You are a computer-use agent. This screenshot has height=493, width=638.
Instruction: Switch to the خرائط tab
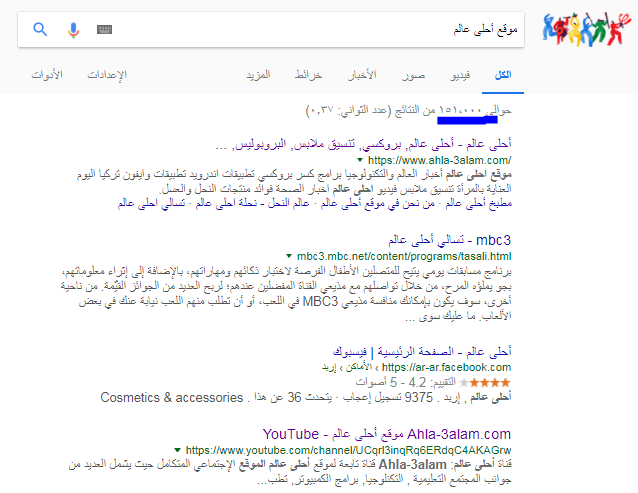[308, 75]
